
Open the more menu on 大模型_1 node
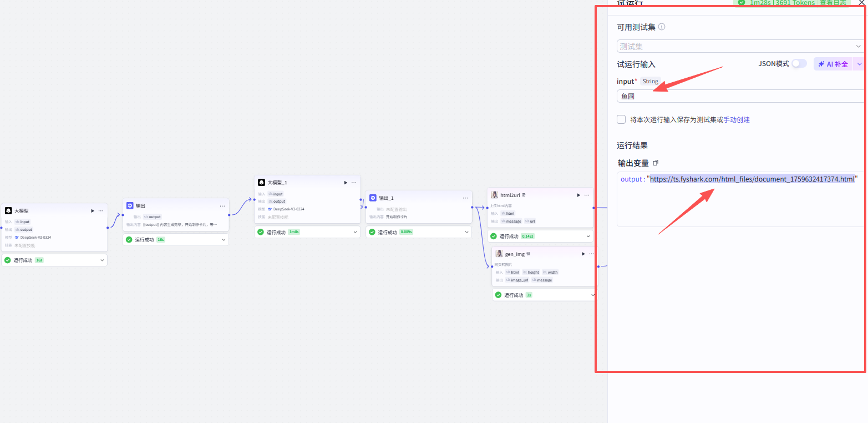(354, 183)
